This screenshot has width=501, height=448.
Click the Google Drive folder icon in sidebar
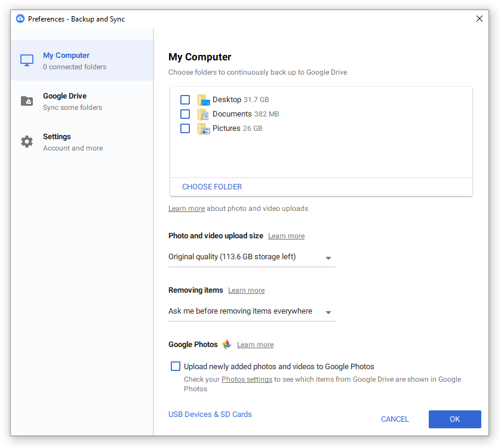[27, 101]
